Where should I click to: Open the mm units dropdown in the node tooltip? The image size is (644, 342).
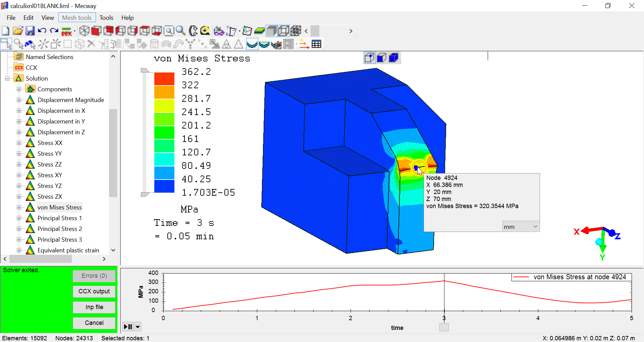[521, 227]
